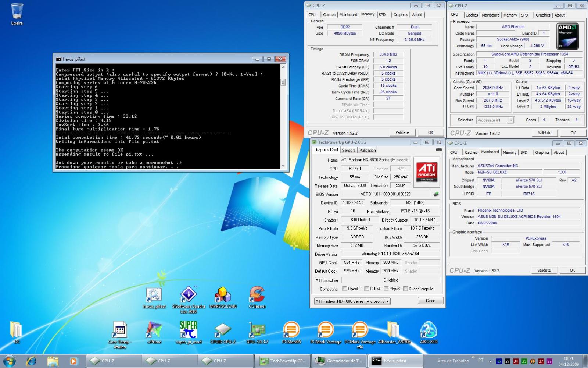Open the hexus_pifast desktop shortcut

154,298
